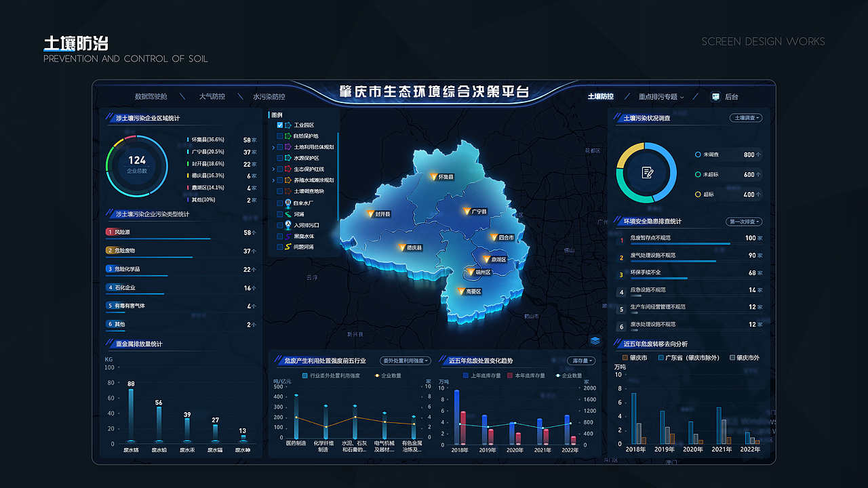Open the 第一次排查 dropdown
Screen dimensions: 868x488
745,222
